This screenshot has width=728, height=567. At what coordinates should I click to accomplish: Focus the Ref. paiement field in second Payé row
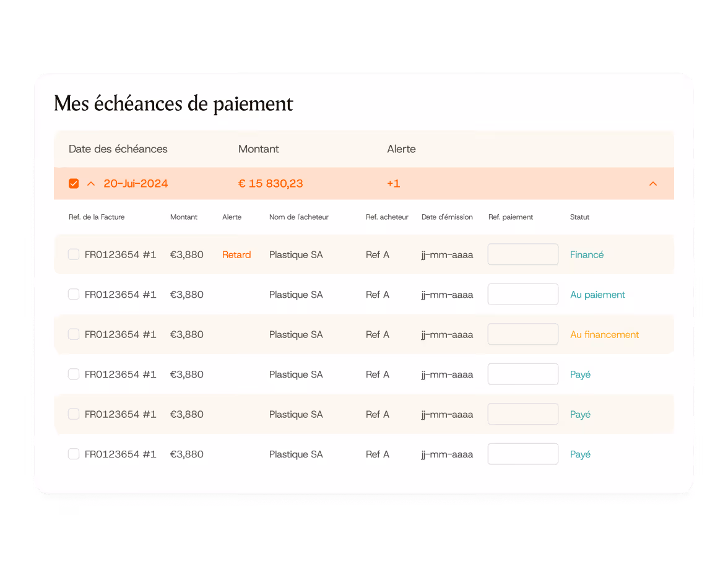(x=522, y=414)
